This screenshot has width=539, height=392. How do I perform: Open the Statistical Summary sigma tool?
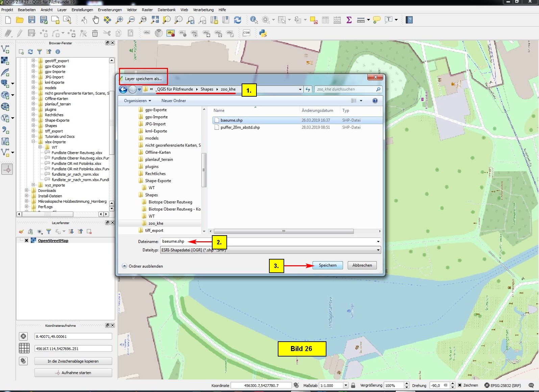tap(349, 20)
